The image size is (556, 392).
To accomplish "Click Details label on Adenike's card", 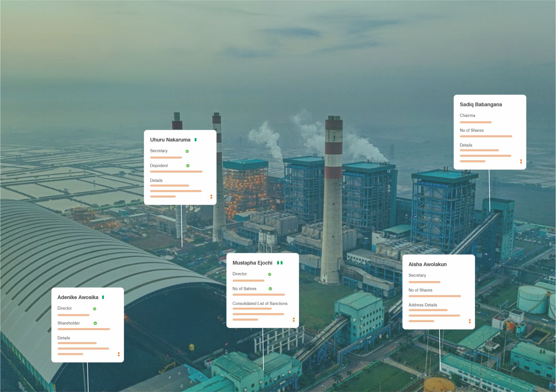I will pyautogui.click(x=64, y=338).
